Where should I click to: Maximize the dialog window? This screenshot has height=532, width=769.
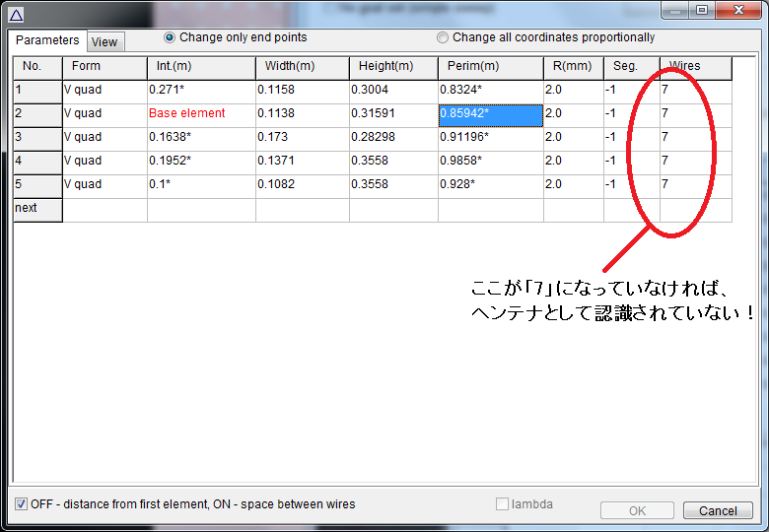pos(702,10)
